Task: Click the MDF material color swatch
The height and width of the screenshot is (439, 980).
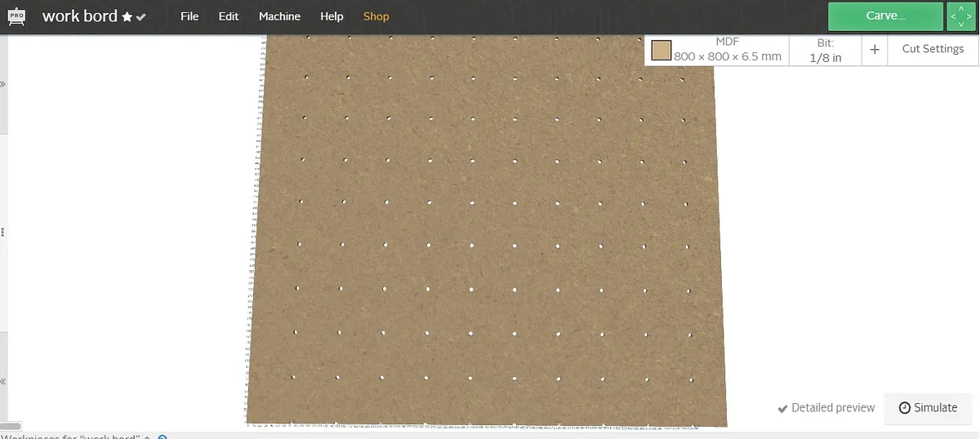Action: click(661, 51)
